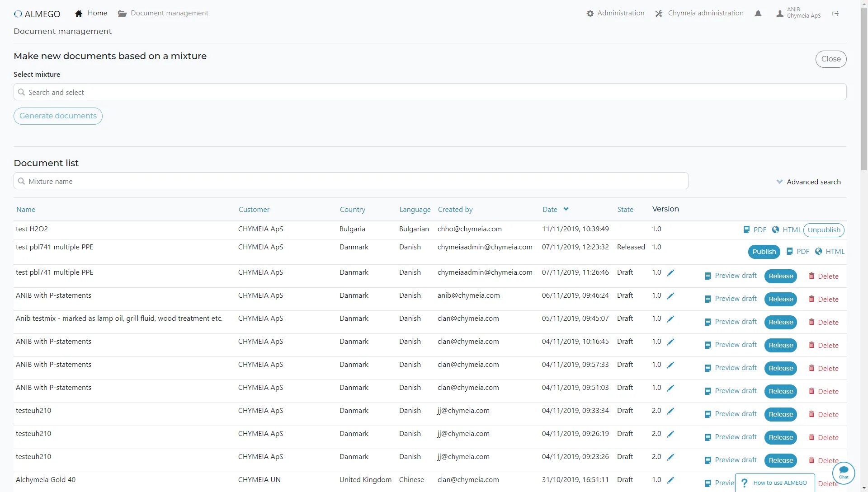Release draft from 04/11/2019 09:51:03
Viewport: 868px width, 492px height.
tap(781, 391)
